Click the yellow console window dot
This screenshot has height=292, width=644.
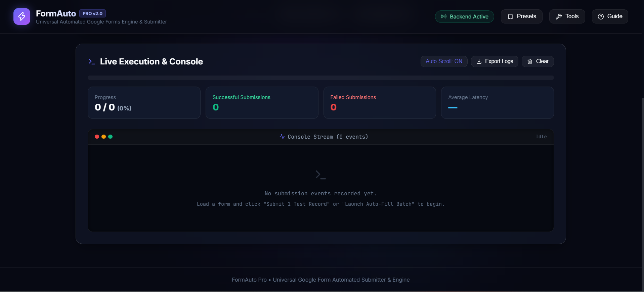click(x=103, y=137)
